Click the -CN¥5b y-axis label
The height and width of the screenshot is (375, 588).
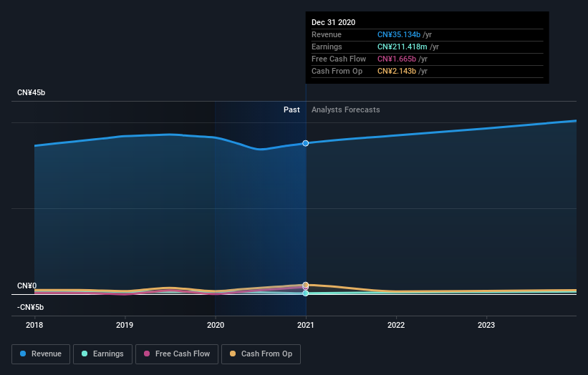point(30,307)
